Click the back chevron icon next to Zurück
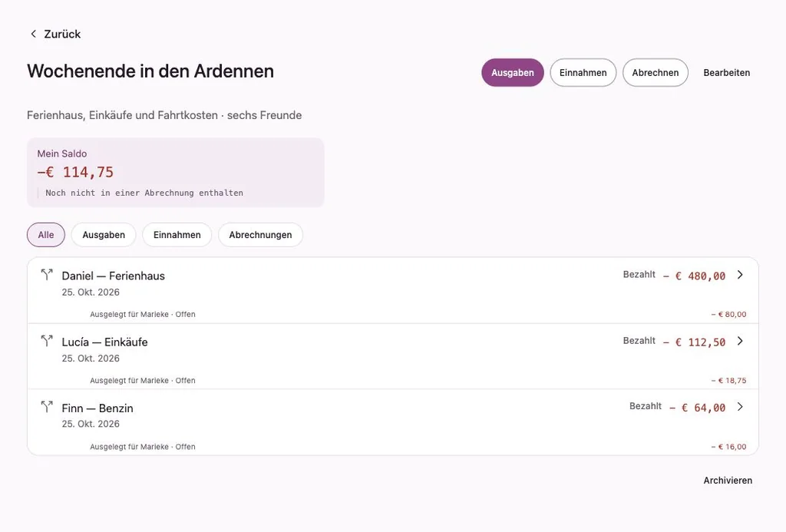786x532 pixels. pos(33,34)
